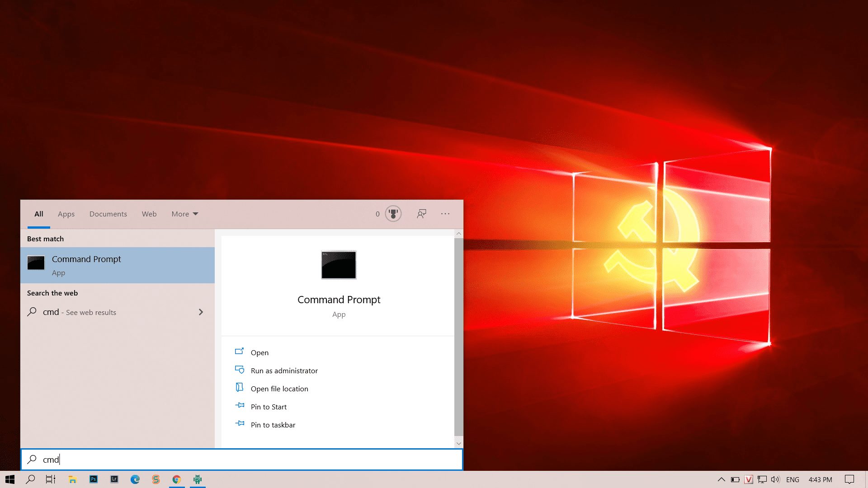
Task: Open Task View from the taskbar
Action: point(51,479)
